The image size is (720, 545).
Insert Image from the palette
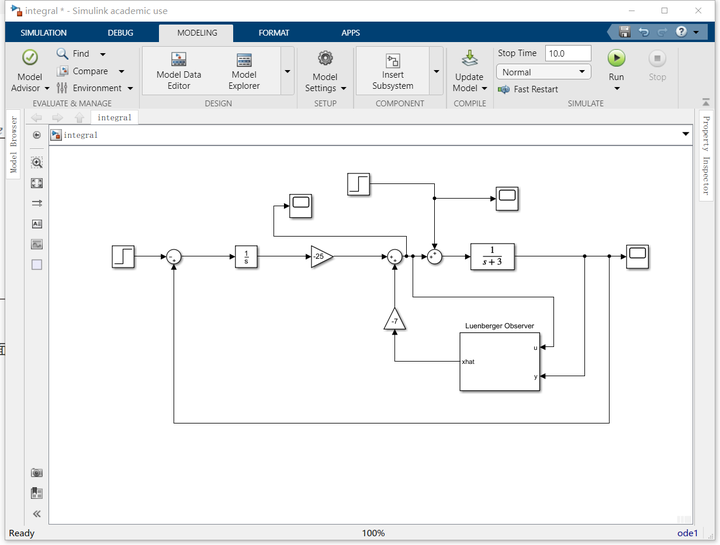click(x=37, y=244)
